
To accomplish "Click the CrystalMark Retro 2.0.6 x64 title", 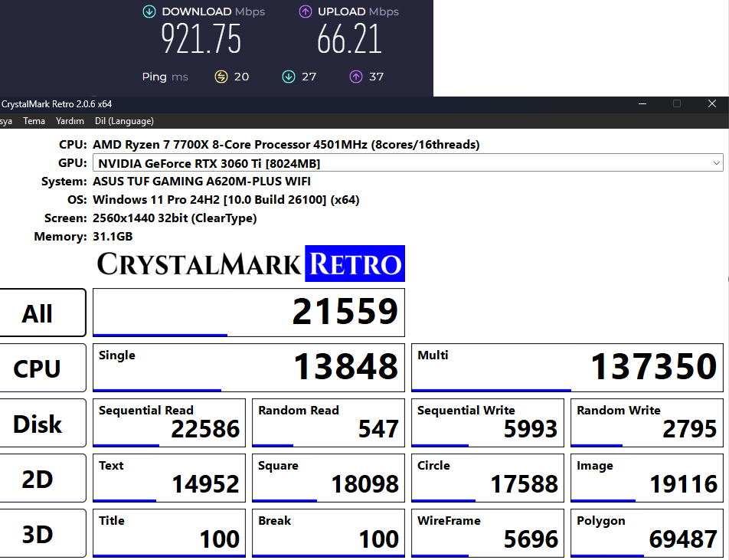I will (x=57, y=104).
